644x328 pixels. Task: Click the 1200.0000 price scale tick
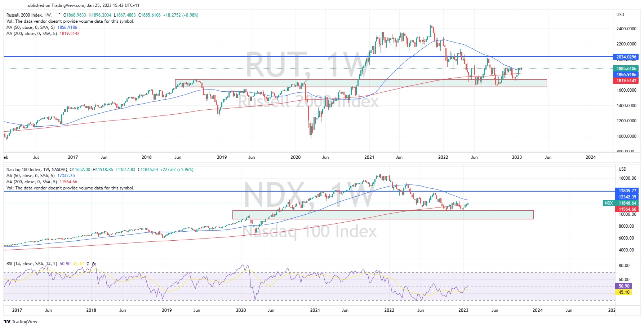coord(626,121)
